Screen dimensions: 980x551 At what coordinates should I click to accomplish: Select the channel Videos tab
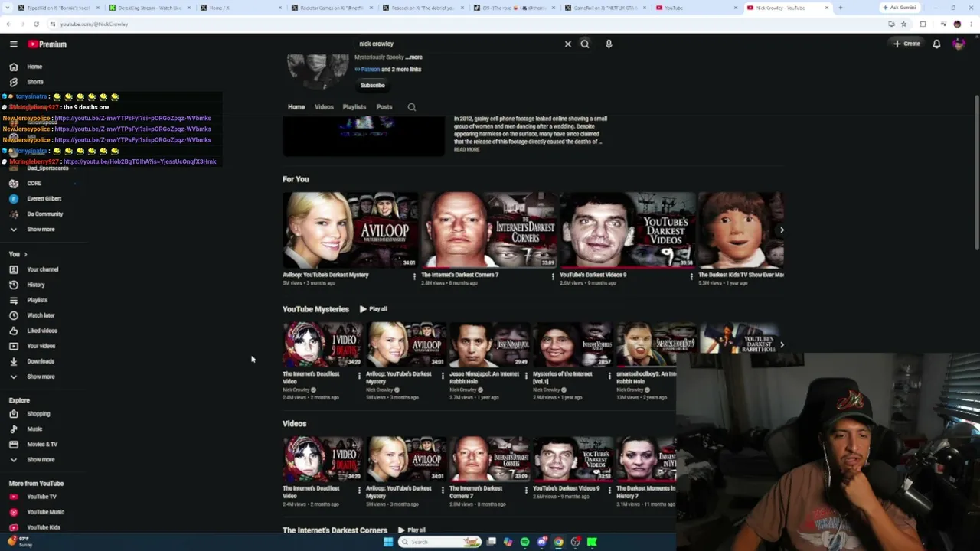click(x=324, y=107)
